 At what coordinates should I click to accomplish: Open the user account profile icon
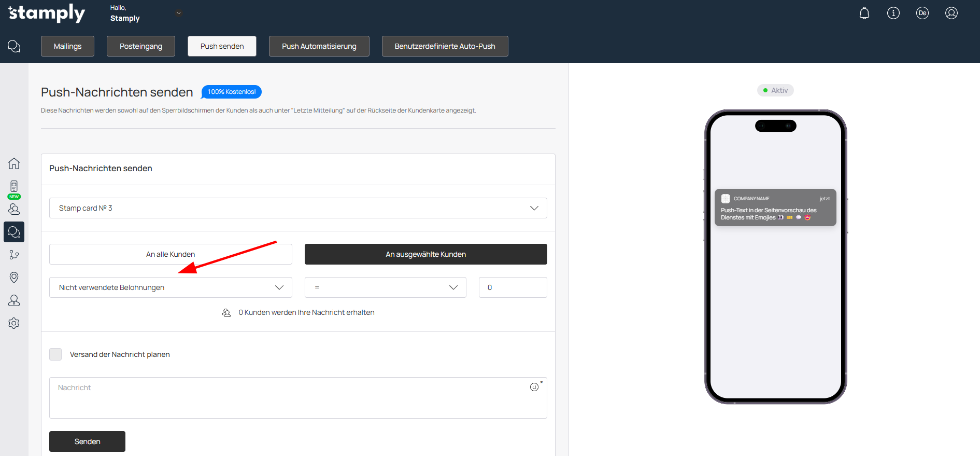tap(951, 13)
